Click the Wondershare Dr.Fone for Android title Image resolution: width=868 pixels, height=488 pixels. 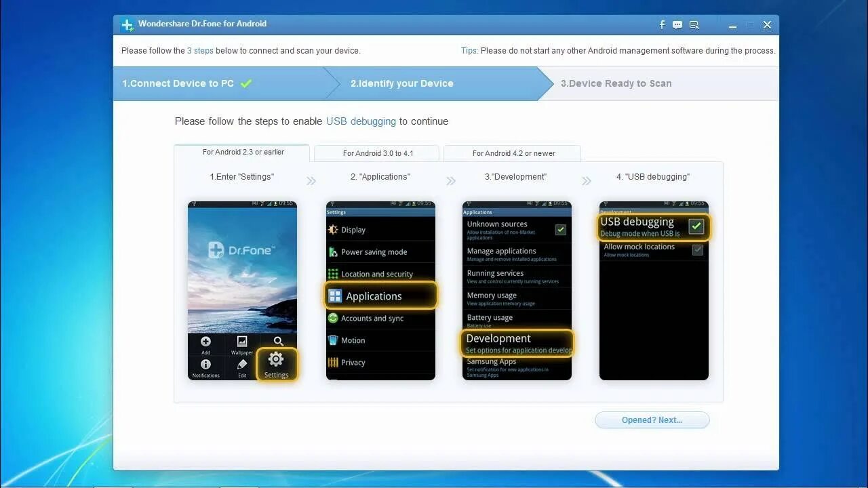(x=202, y=24)
